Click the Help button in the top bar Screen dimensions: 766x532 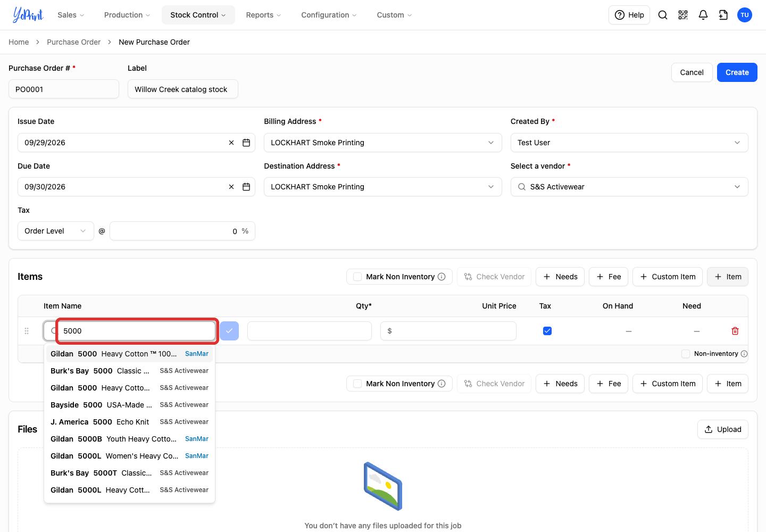tap(629, 15)
